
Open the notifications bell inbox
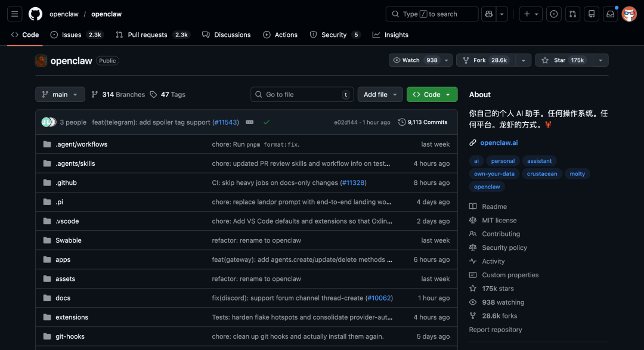click(x=610, y=13)
